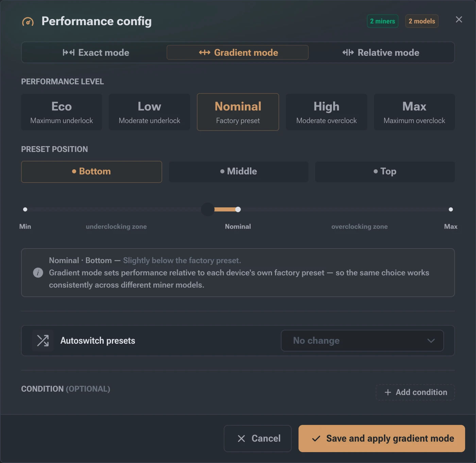Cancel the performance configuration

(x=258, y=439)
